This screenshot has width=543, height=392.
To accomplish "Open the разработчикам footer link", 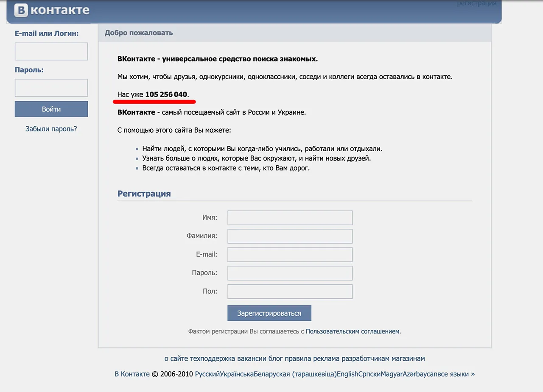I will coord(365,359).
